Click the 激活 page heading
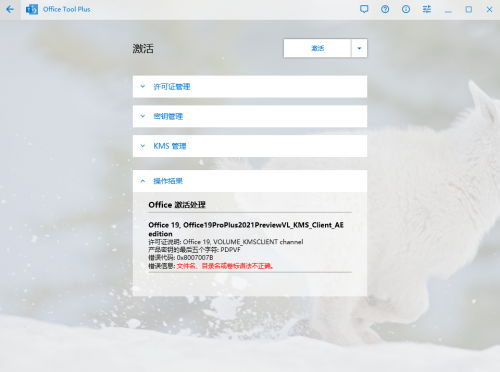 click(143, 49)
